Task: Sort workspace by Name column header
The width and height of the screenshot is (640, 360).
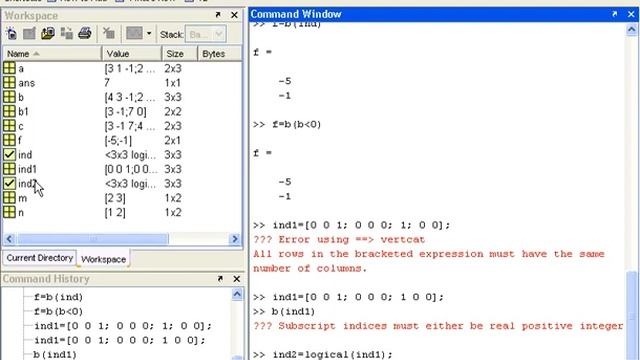Action: pos(52,54)
